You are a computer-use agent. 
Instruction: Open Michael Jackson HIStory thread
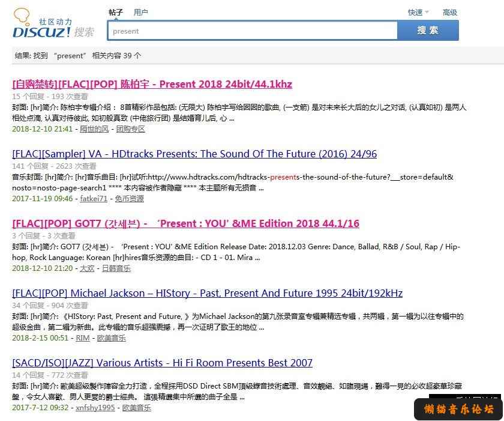[x=208, y=293]
